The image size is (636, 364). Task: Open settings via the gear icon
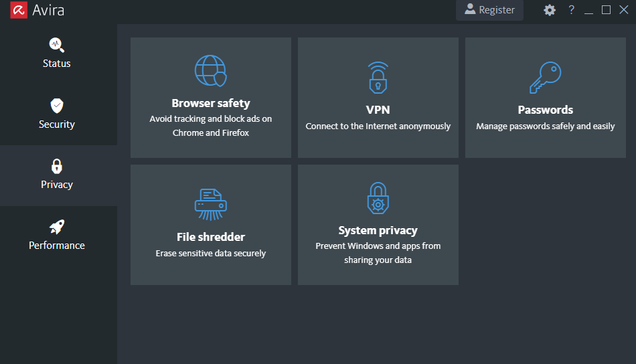[549, 10]
